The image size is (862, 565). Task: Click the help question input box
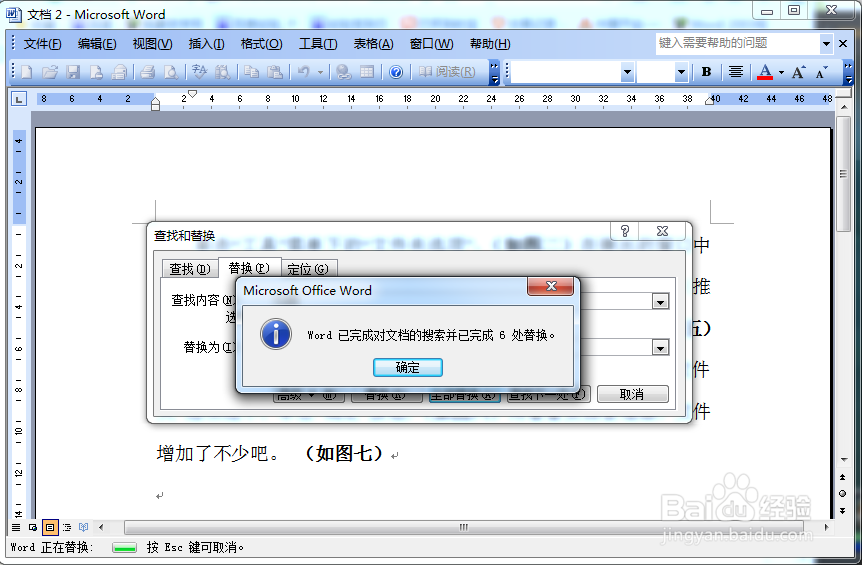(x=737, y=43)
